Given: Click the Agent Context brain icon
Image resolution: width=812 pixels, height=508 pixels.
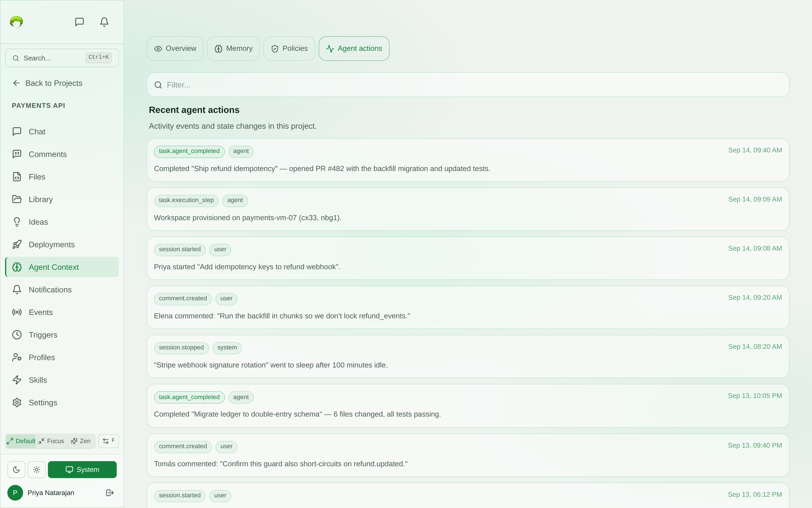Looking at the screenshot, I should pos(17,267).
